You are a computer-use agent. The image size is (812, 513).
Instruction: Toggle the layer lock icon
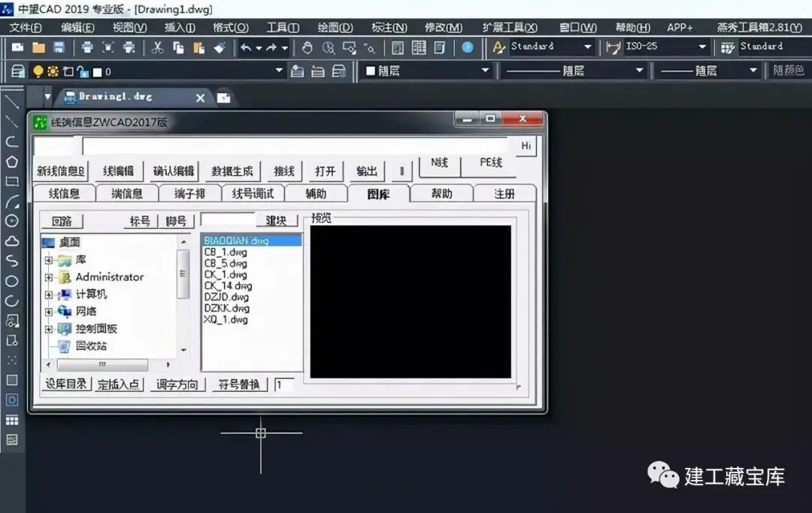(83, 71)
